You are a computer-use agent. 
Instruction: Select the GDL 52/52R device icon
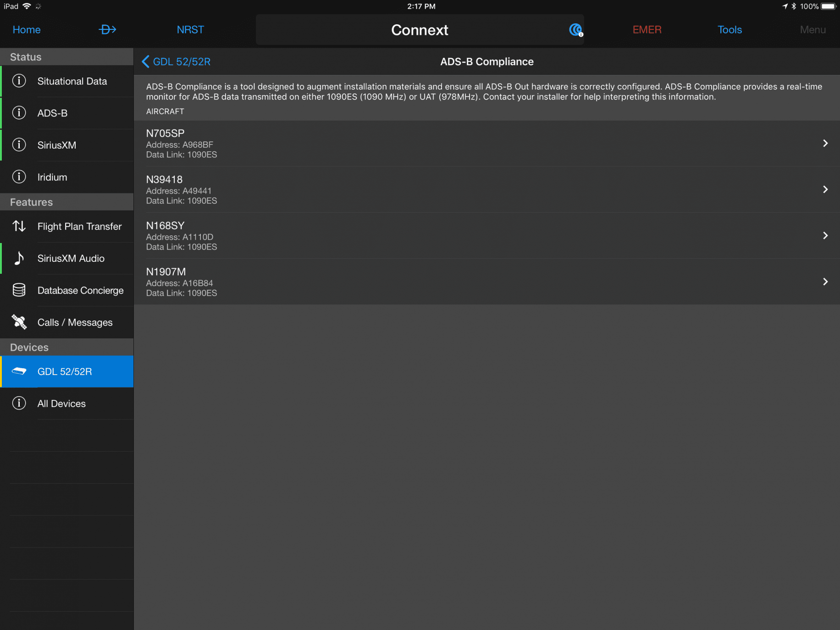(19, 371)
